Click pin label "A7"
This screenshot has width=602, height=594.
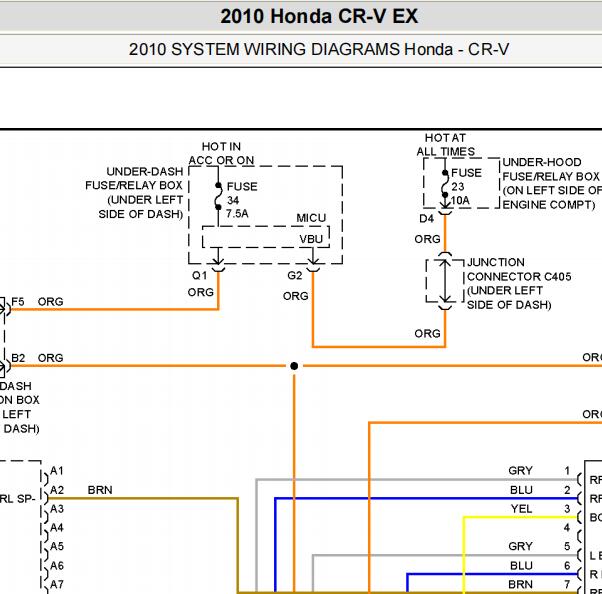point(57,584)
